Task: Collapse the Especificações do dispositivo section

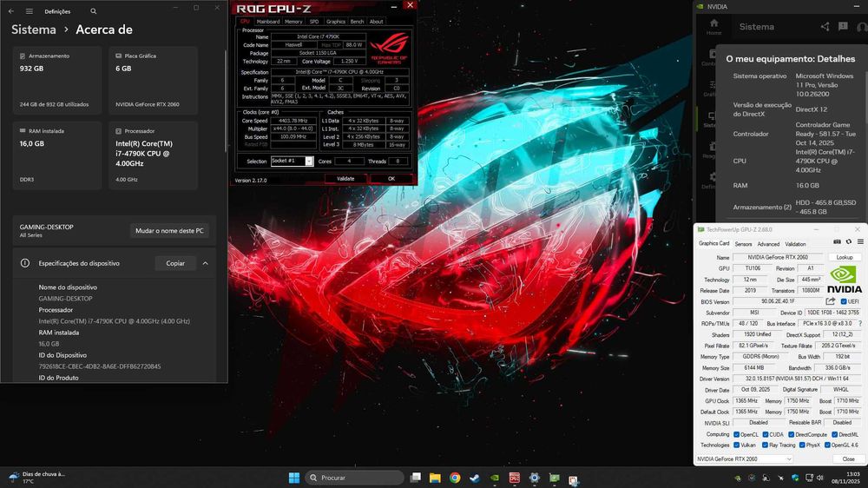Action: click(x=206, y=263)
